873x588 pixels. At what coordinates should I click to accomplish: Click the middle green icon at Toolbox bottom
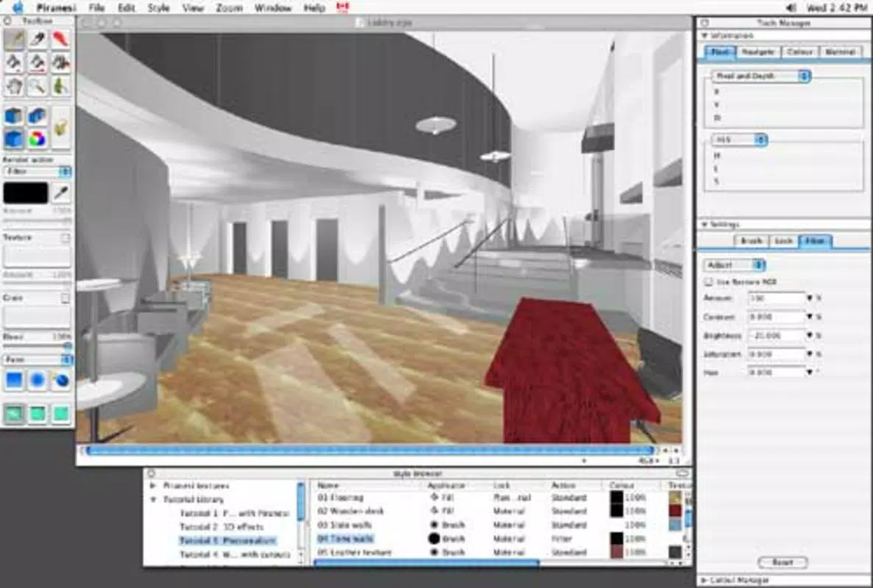(38, 413)
